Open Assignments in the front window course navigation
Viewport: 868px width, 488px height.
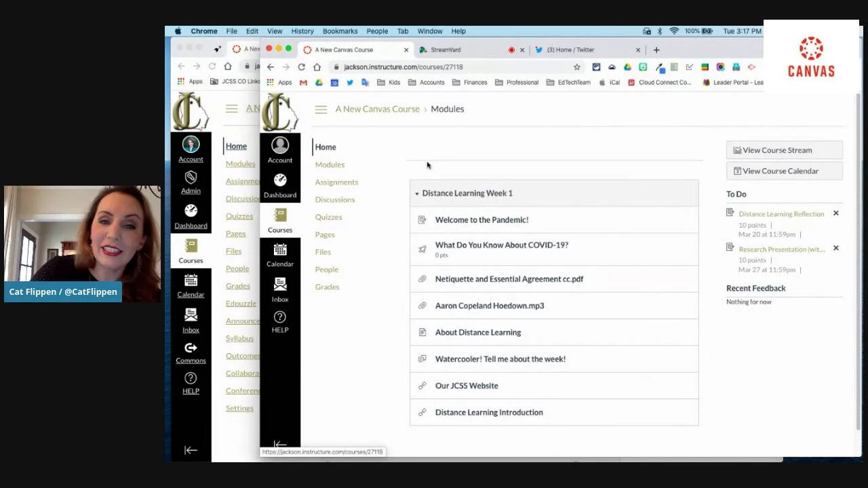pyautogui.click(x=336, y=182)
